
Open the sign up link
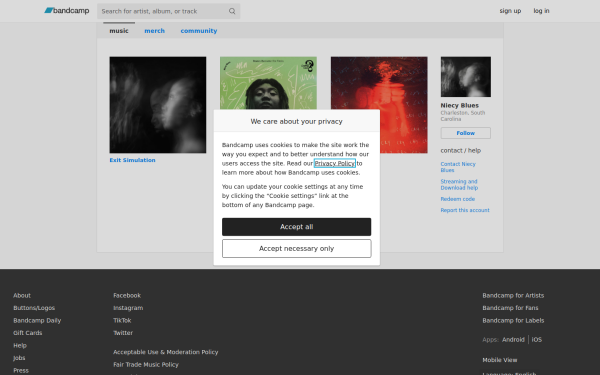510,11
